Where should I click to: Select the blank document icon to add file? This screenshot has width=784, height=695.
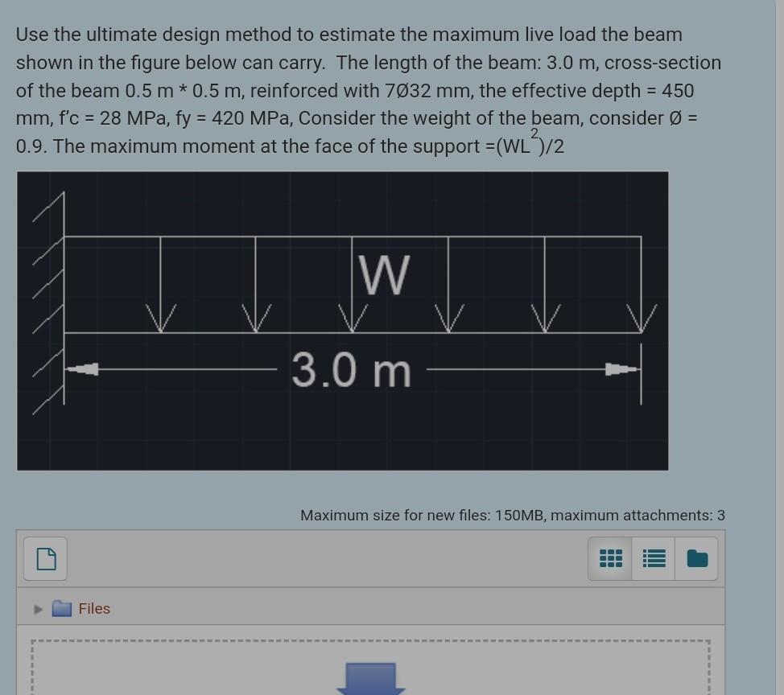point(44,558)
